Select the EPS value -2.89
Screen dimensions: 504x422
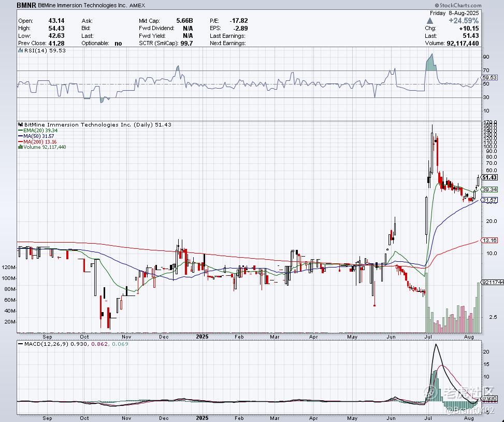pos(240,29)
